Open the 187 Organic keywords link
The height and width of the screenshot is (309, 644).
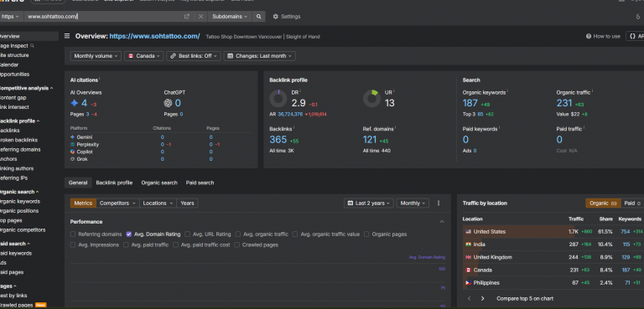(470, 103)
